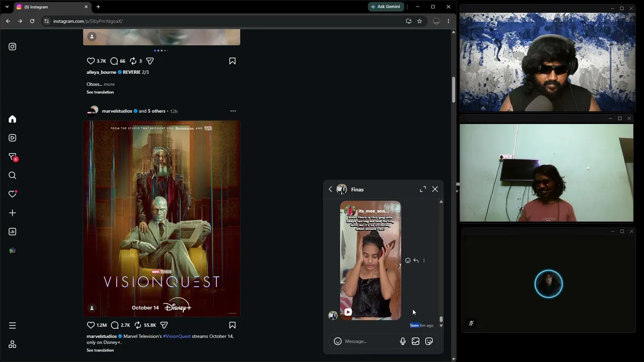This screenshot has height=362, width=644.
Task: Open Search from the Instagram sidebar
Action: (x=13, y=175)
